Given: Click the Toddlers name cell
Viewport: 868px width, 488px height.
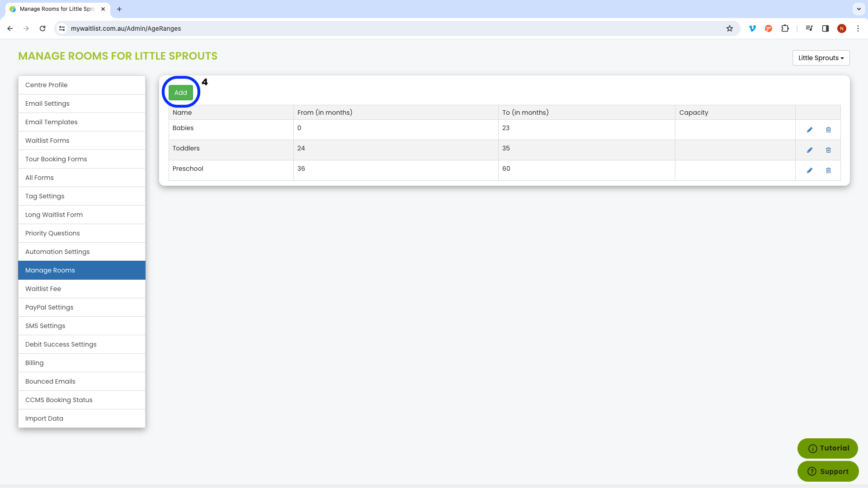Looking at the screenshot, I should tap(231, 150).
